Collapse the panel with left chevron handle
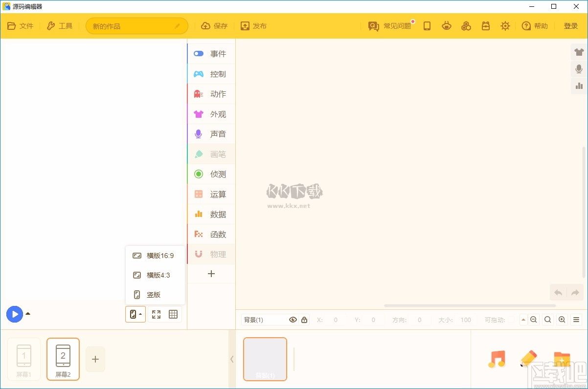 (232, 359)
